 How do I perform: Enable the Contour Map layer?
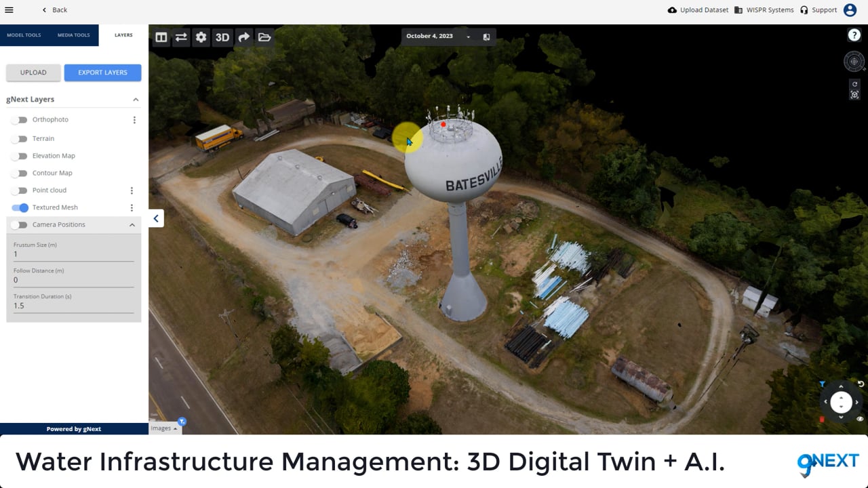pos(20,174)
